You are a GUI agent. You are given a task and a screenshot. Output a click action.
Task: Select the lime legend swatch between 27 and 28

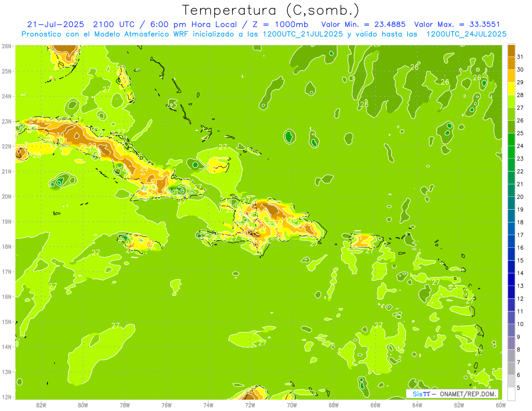click(x=511, y=101)
